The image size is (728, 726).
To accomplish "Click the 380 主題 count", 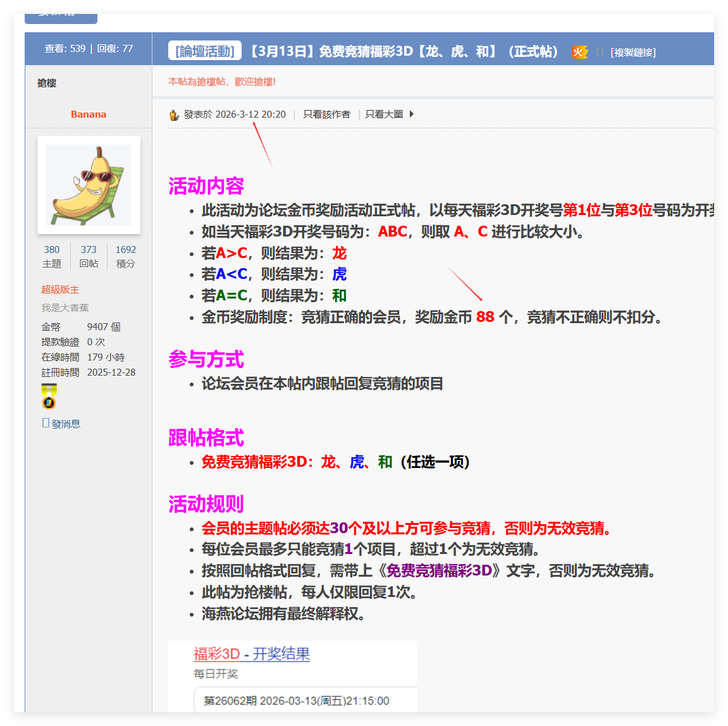I will [51, 249].
